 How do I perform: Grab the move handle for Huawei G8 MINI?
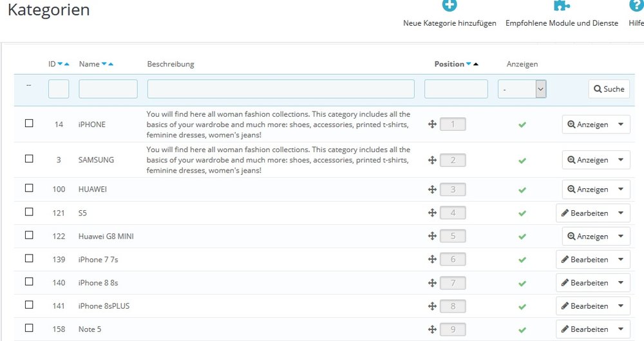pyautogui.click(x=432, y=236)
